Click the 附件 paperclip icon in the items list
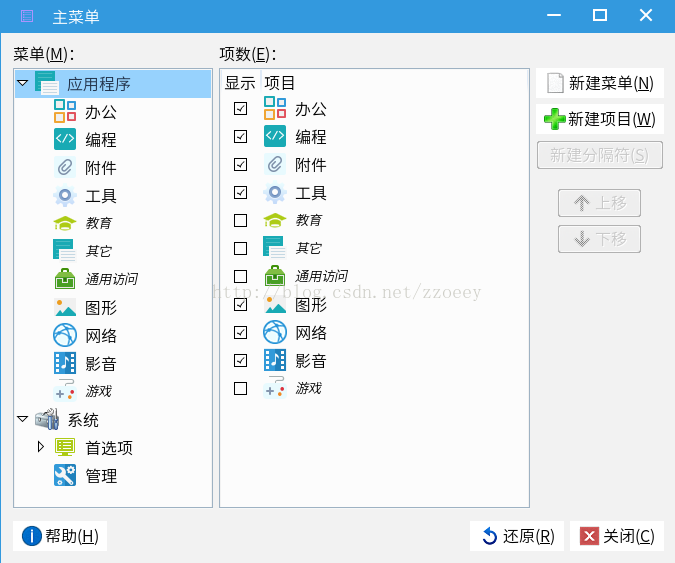 (275, 164)
